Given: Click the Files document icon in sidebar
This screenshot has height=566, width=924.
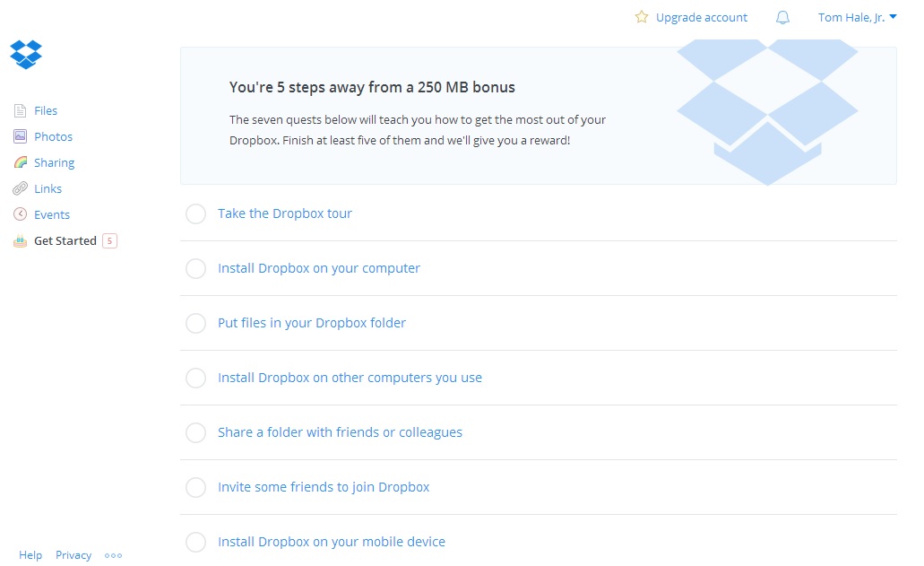Looking at the screenshot, I should click(x=20, y=111).
